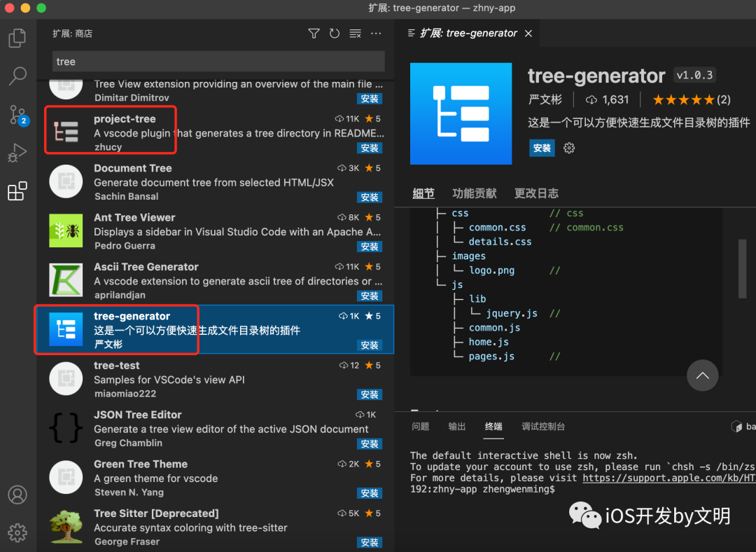756x552 pixels.
Task: Open publisher 严文彬 link in details
Action: [x=545, y=100]
